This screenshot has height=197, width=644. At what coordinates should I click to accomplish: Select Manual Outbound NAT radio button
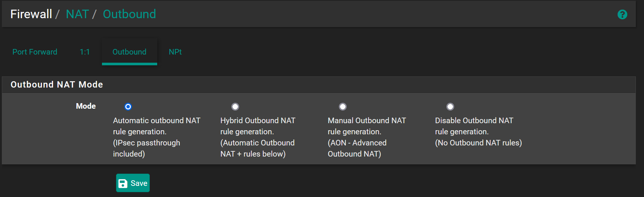343,107
